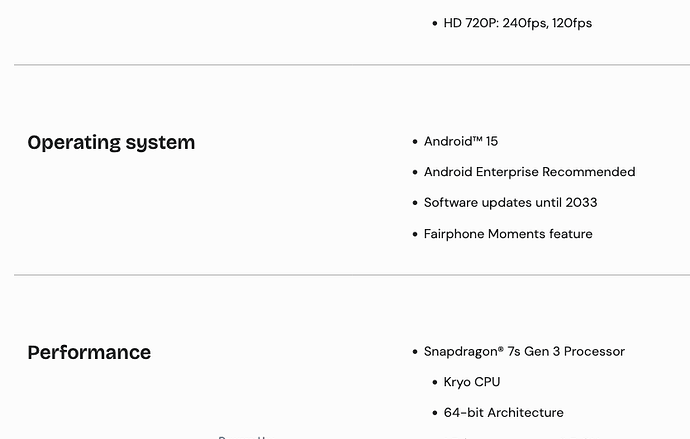Click bullet beside Android Enterprise Recommended
The image size is (690, 439).
point(414,173)
